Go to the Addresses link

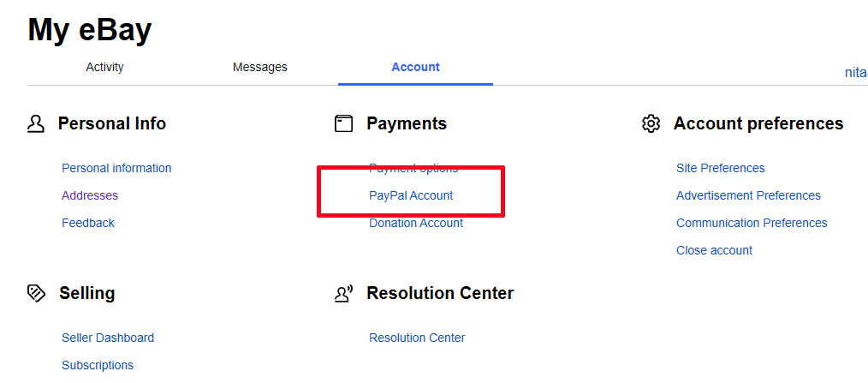90,195
